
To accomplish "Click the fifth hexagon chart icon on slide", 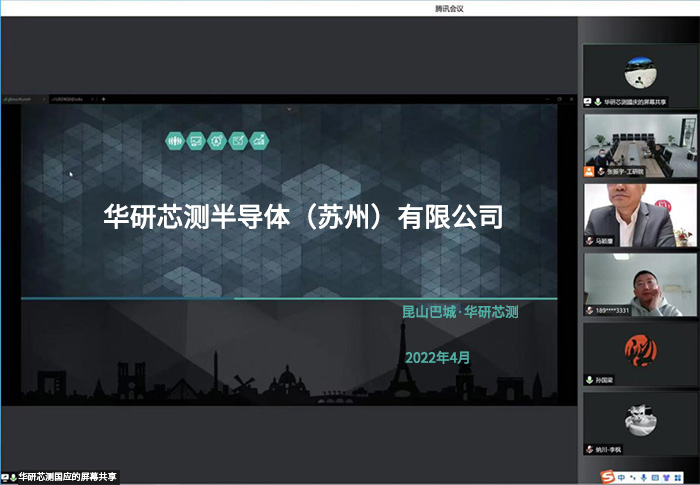I will tap(259, 141).
